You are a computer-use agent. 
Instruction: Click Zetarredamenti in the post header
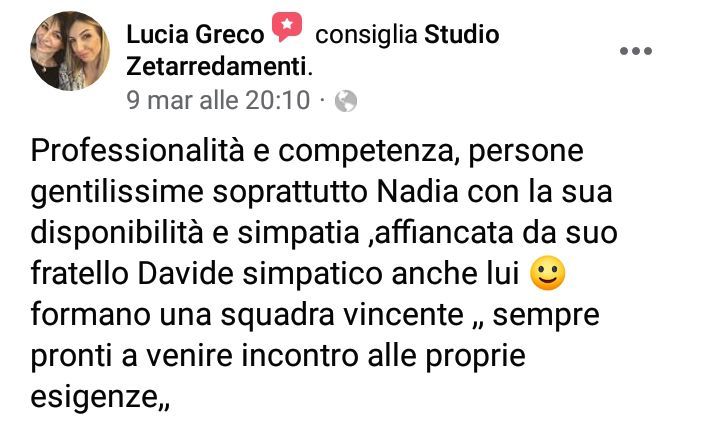pos(216,67)
